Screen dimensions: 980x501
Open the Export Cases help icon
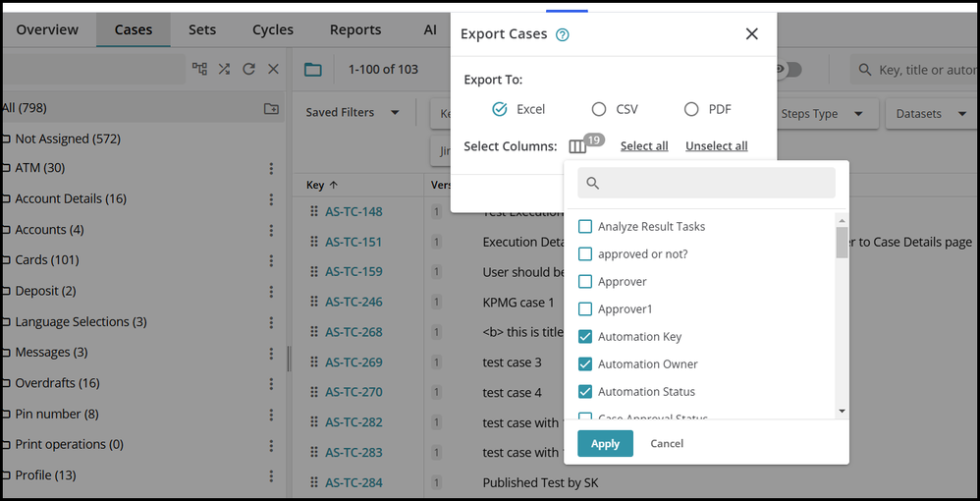click(x=563, y=35)
